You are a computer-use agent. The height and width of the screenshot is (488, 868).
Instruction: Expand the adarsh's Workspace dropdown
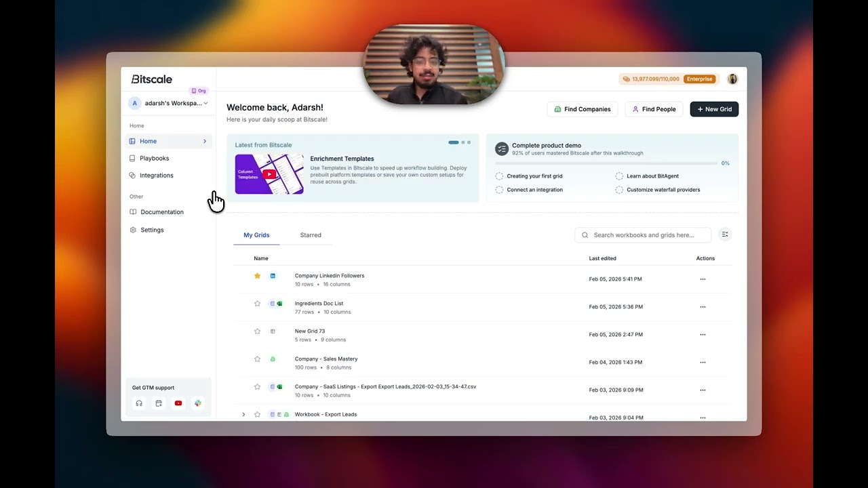pyautogui.click(x=169, y=103)
